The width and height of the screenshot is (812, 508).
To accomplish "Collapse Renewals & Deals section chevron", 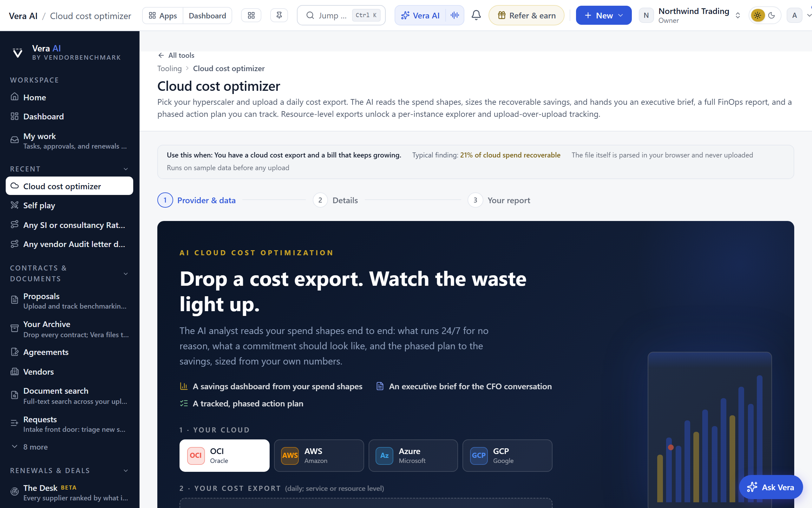I will 126,470.
